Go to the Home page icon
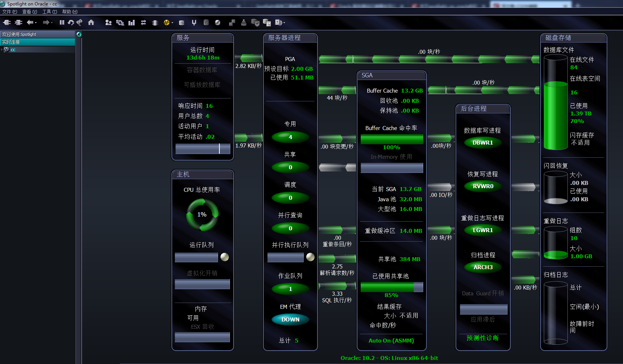Image resolution: width=623 pixels, height=364 pixels. pos(91,23)
